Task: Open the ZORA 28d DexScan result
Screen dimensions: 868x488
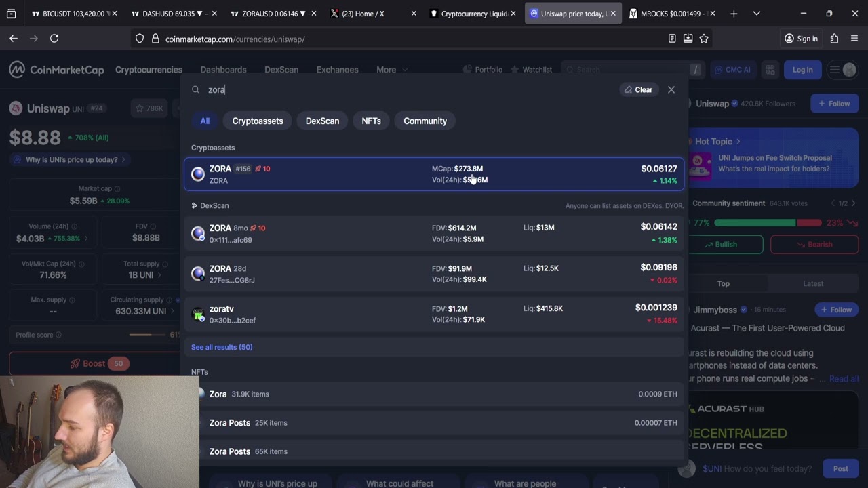Action: 434,274
